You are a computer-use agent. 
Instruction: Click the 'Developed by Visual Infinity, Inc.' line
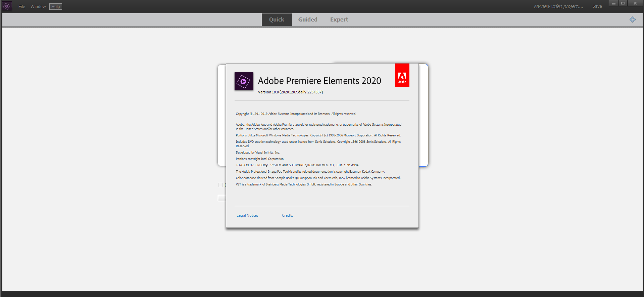pyautogui.click(x=258, y=153)
